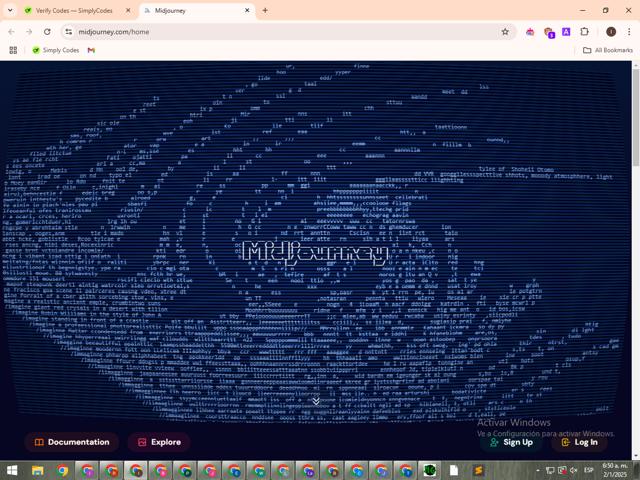Open the Documentation page

pos(72,442)
